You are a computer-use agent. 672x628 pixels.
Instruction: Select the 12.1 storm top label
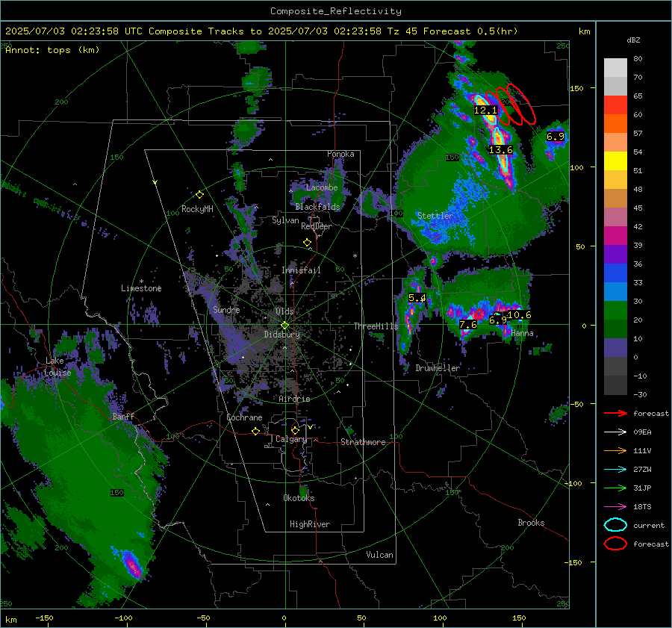485,111
